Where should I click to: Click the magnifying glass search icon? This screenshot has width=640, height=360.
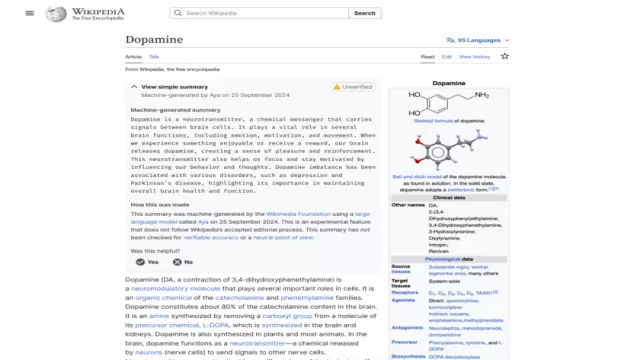point(178,13)
